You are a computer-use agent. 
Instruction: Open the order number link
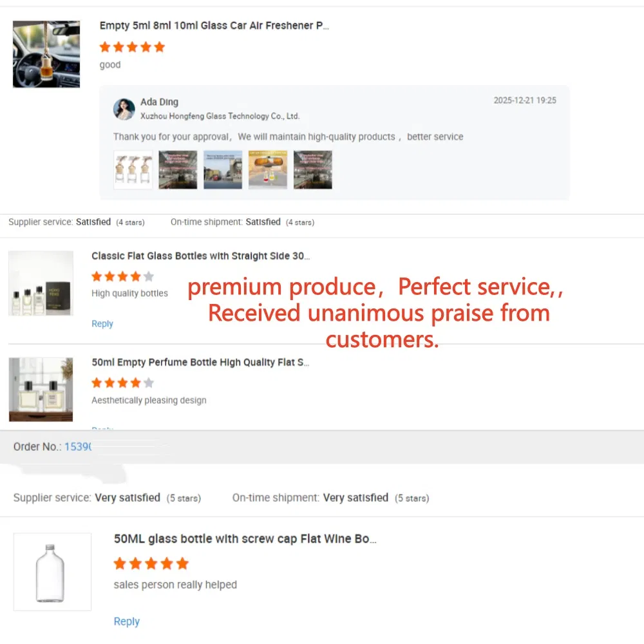78,447
